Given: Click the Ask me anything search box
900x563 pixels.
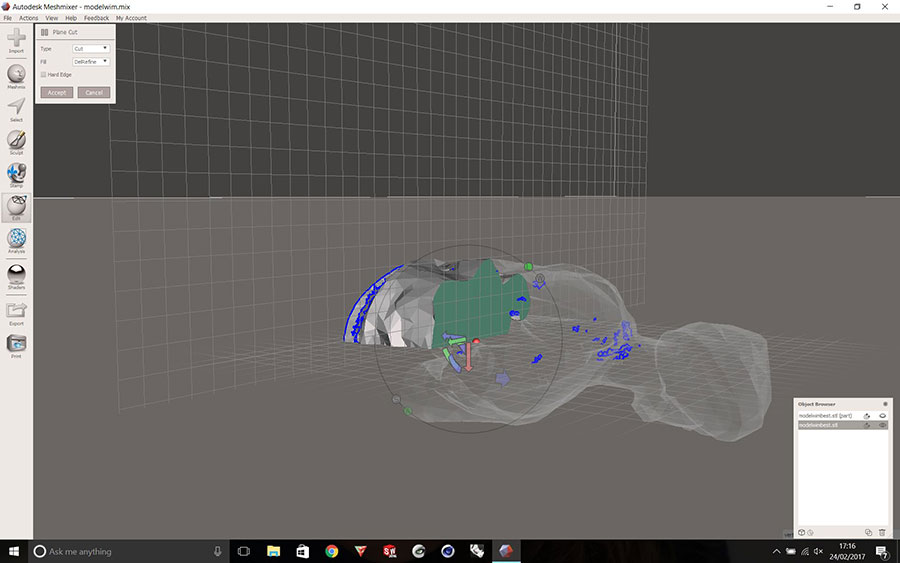Looking at the screenshot, I should [127, 552].
